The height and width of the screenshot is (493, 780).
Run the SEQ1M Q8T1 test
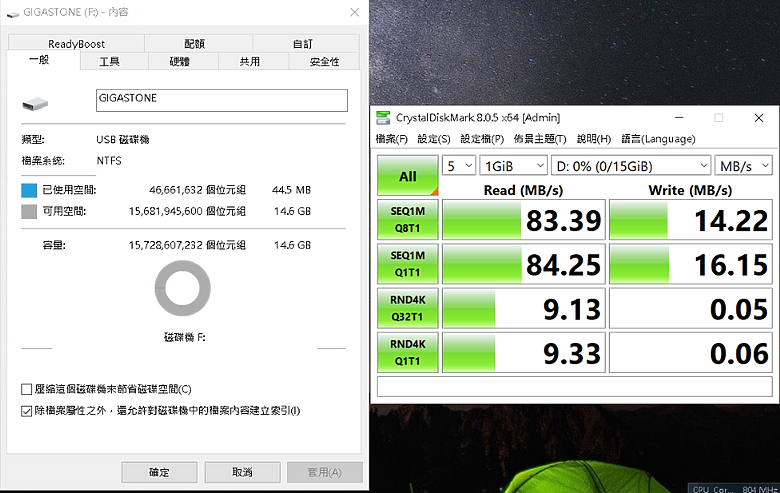[407, 219]
